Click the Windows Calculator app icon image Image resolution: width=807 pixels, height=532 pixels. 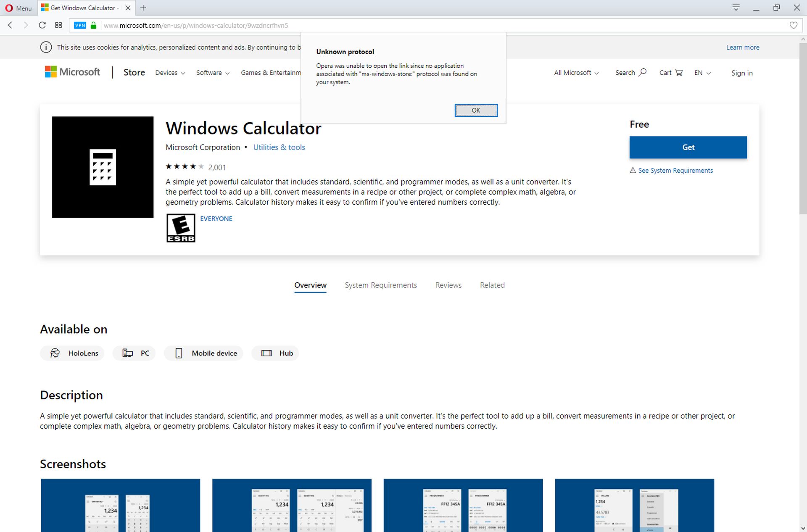coord(103,167)
